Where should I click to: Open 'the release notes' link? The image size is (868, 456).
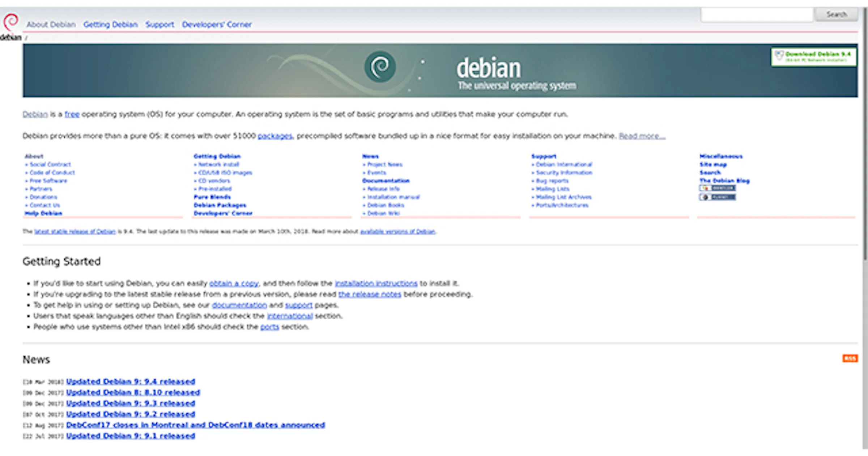pos(370,294)
